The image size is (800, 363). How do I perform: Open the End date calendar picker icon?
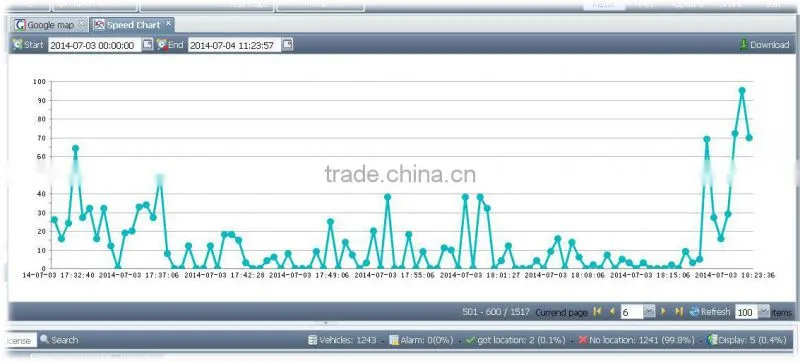click(x=288, y=44)
